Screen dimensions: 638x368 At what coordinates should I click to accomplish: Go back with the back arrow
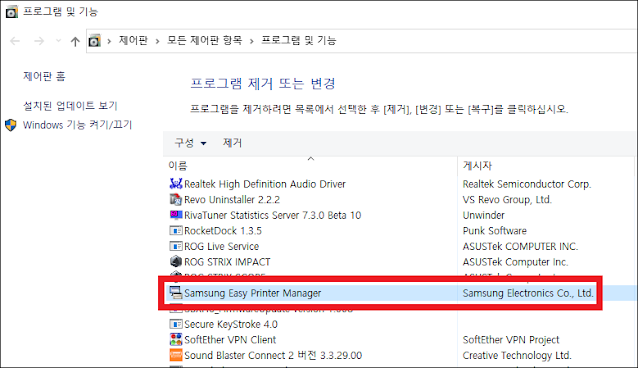pos(15,41)
